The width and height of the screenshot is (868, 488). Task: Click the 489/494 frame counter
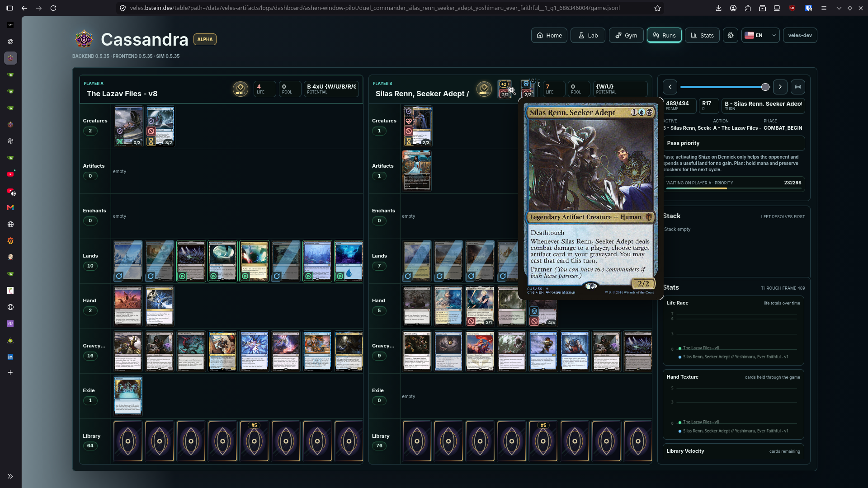[679, 106]
